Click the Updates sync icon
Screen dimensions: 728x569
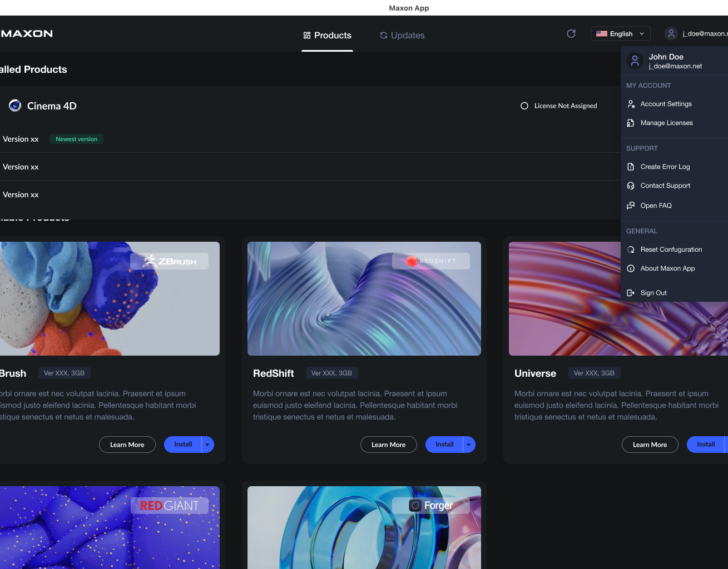(x=384, y=36)
